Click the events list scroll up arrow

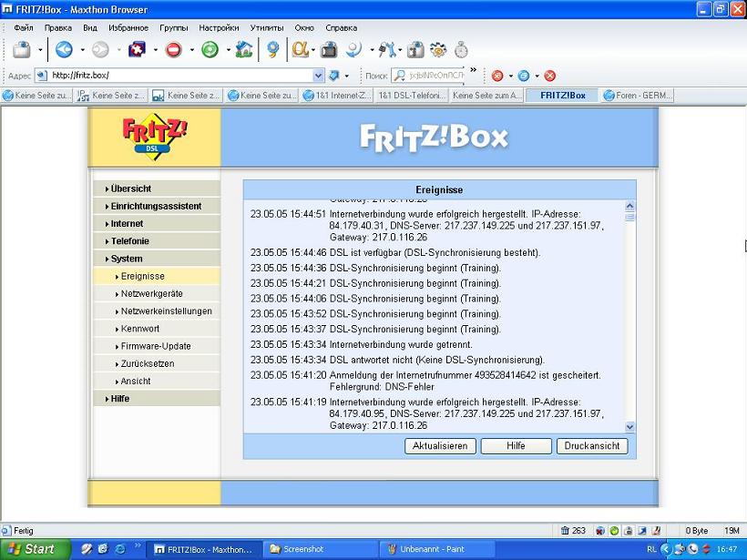629,206
